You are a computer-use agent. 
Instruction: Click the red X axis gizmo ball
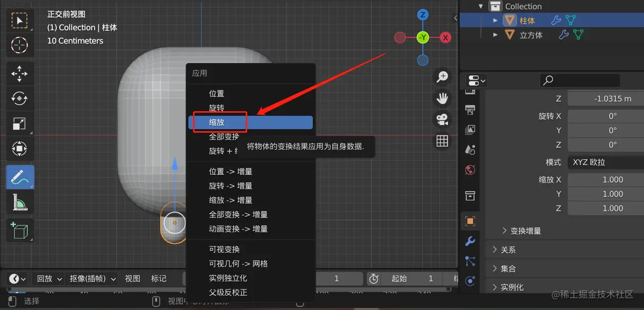(x=445, y=37)
